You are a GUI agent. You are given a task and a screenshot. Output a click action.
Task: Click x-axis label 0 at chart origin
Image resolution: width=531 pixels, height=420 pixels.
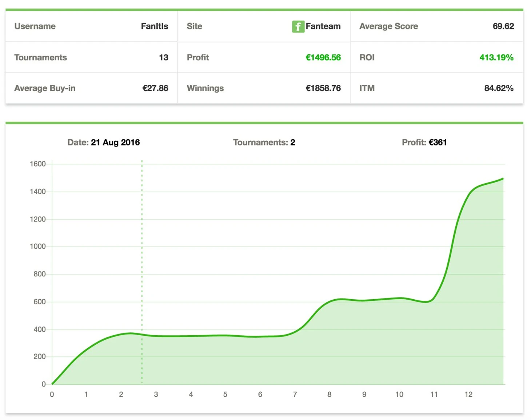[52, 395]
